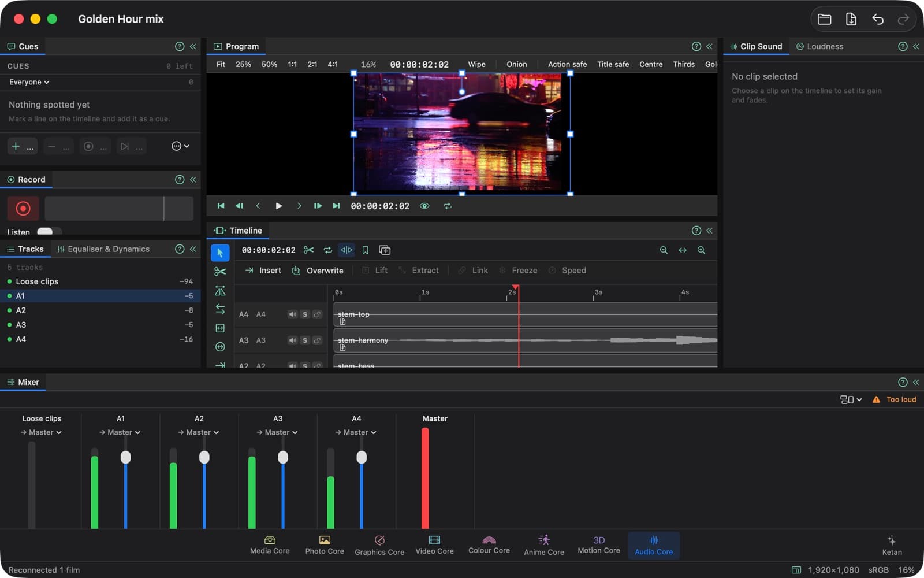Open mixer layout dropdown
Image resolution: width=924 pixels, height=578 pixels.
tap(851, 399)
